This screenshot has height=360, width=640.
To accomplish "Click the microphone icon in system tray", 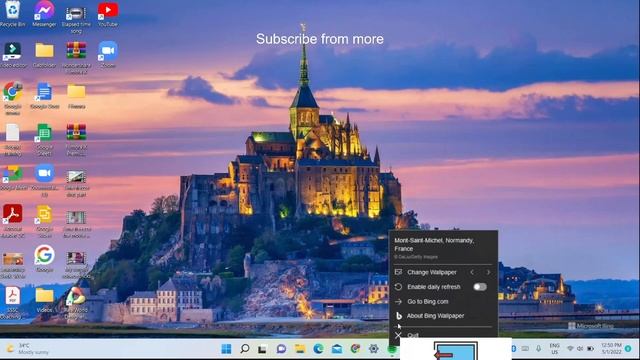I will [538, 349].
